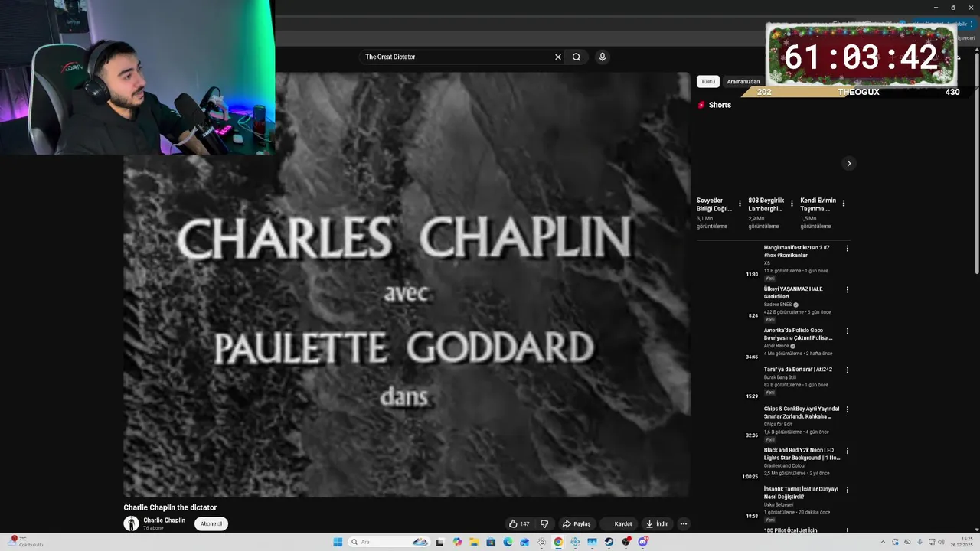Show hidden system tray icons
This screenshot has width=980, height=551.
coord(883,542)
